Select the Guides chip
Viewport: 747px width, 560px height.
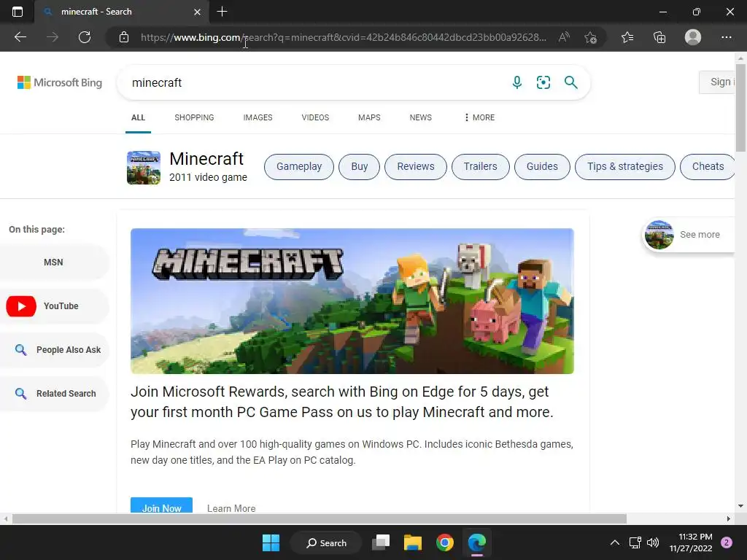tap(542, 167)
